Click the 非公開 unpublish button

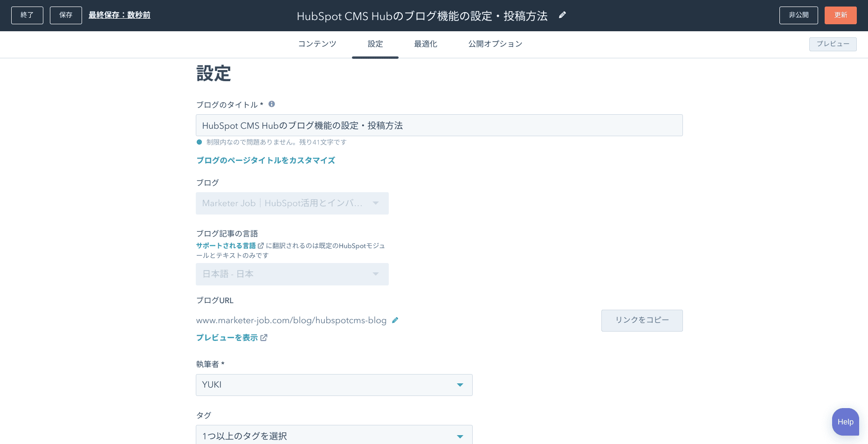click(x=799, y=15)
